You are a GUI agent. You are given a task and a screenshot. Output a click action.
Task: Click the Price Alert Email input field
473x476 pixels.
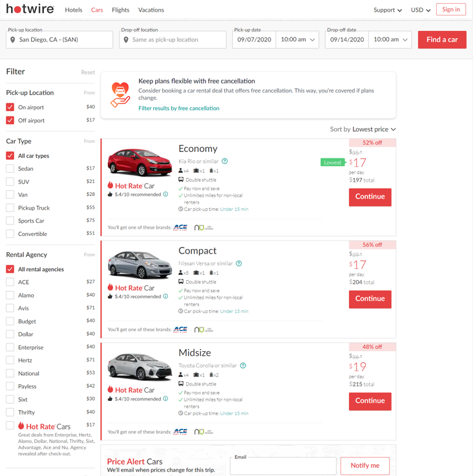coord(283,466)
